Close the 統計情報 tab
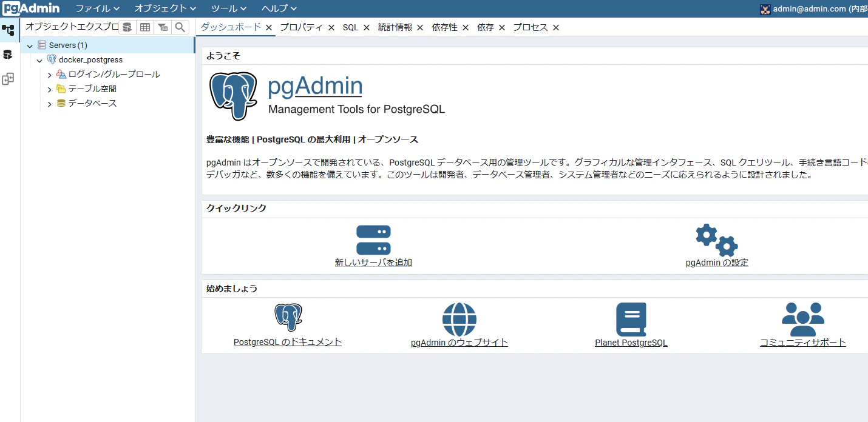Viewport: 868px width, 422px height. pyautogui.click(x=420, y=27)
